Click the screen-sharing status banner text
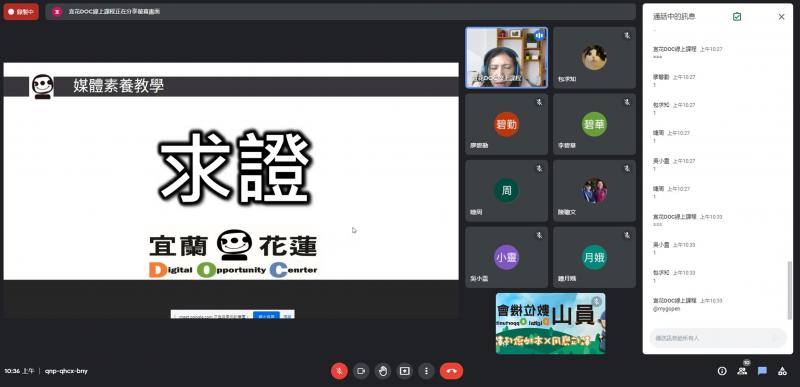 114,12
